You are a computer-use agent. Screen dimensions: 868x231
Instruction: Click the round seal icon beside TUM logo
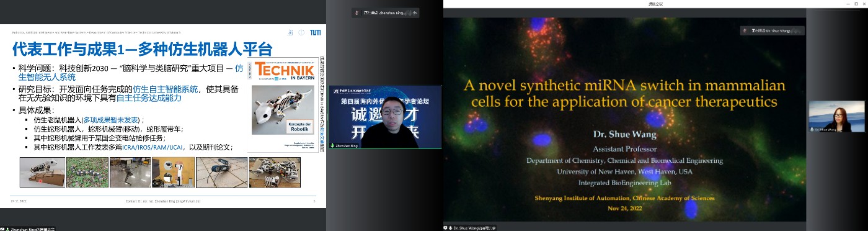point(301,32)
